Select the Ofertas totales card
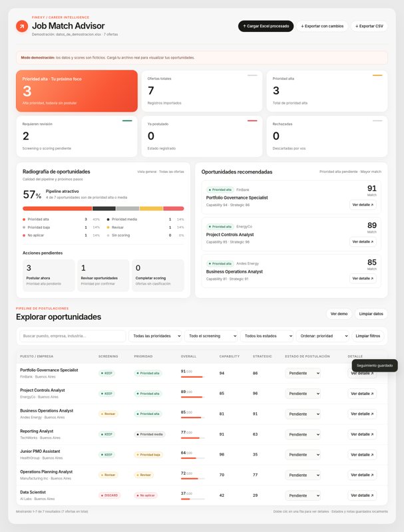Viewport: 404px width, 532px height. [x=202, y=91]
